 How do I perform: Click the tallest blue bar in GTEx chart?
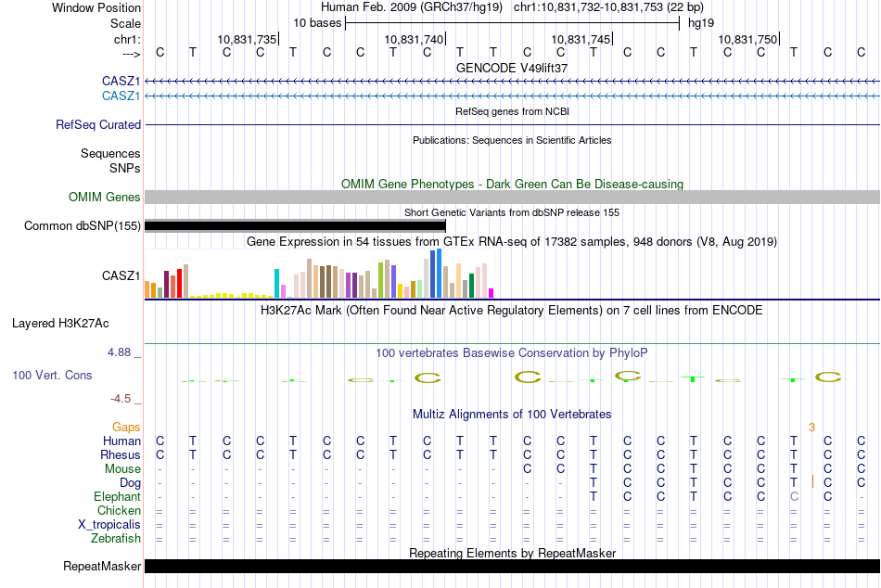click(437, 274)
